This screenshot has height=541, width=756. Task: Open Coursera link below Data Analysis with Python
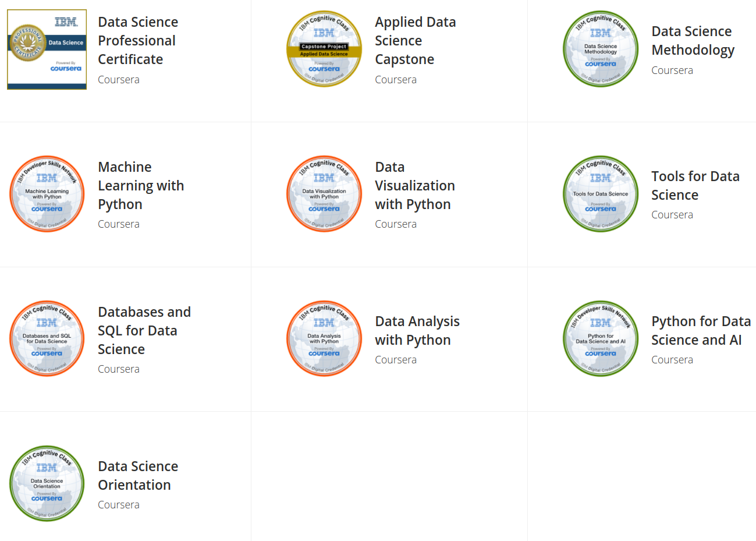coord(396,359)
